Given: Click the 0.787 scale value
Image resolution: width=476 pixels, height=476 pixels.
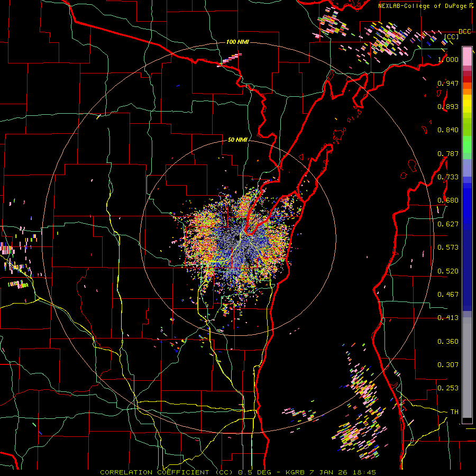Looking at the screenshot, I should click(448, 153).
